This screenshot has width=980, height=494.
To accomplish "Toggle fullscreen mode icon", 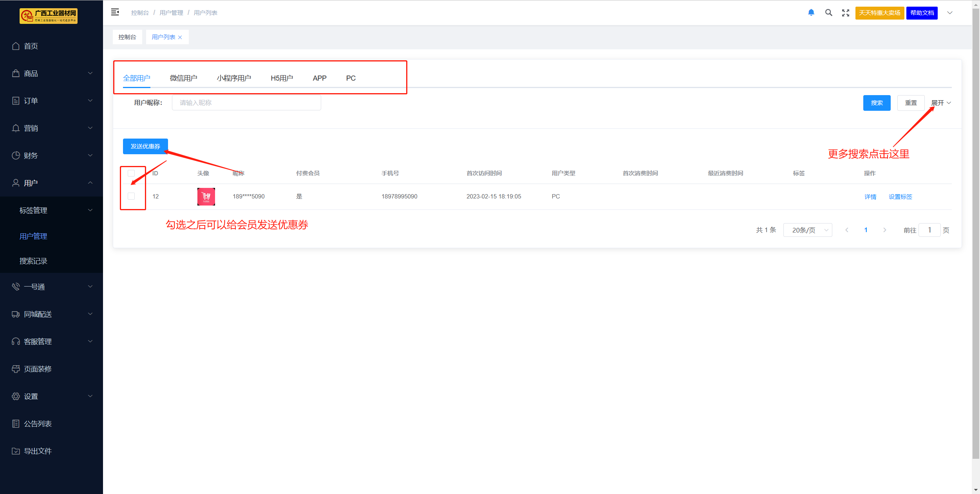I will point(846,13).
